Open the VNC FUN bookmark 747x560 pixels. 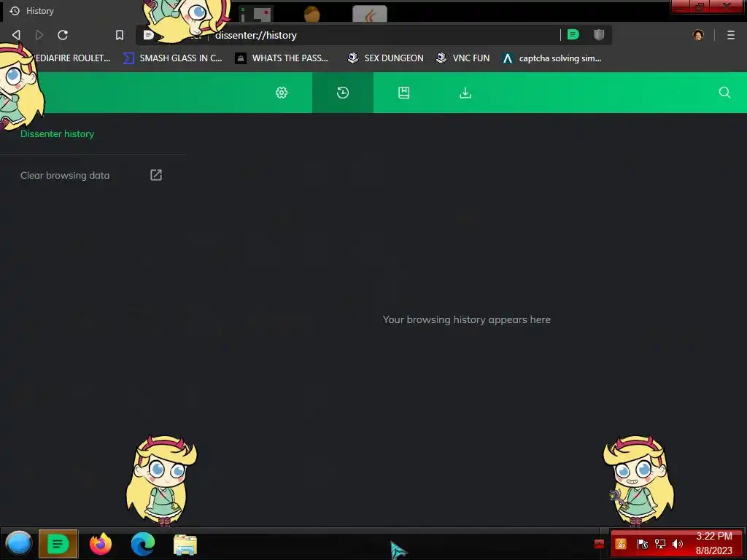[x=463, y=58]
